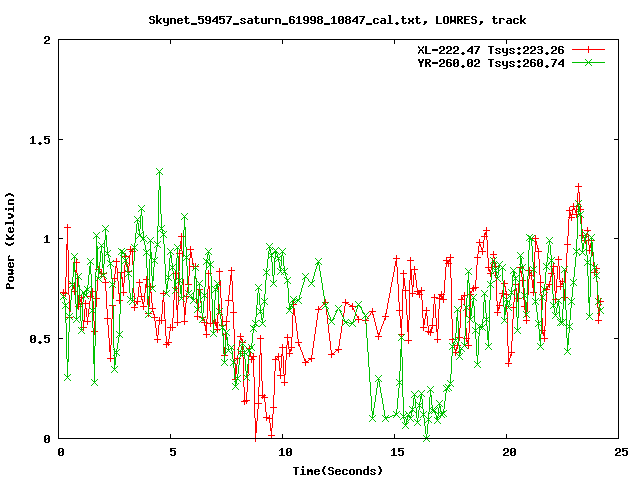640x480 pixels.
Task: Click the red legend line sample
Action: click(588, 50)
